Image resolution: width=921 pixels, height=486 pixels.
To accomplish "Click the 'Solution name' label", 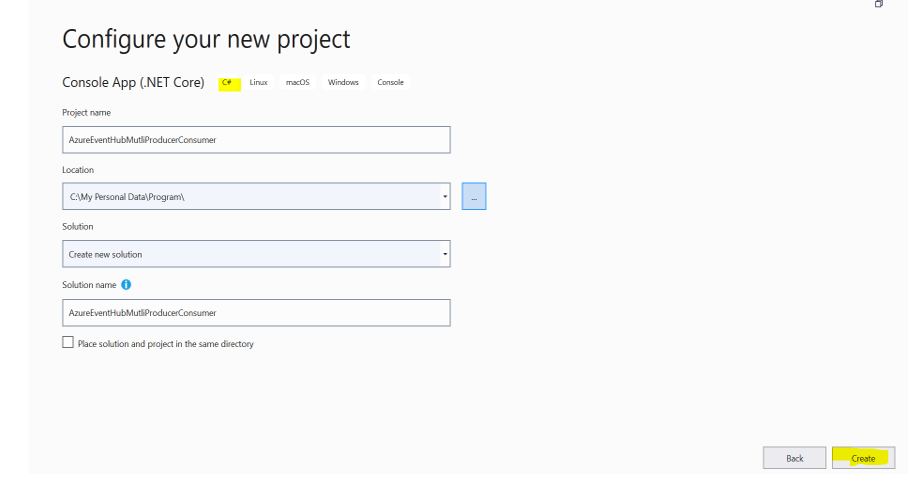I will 89,285.
